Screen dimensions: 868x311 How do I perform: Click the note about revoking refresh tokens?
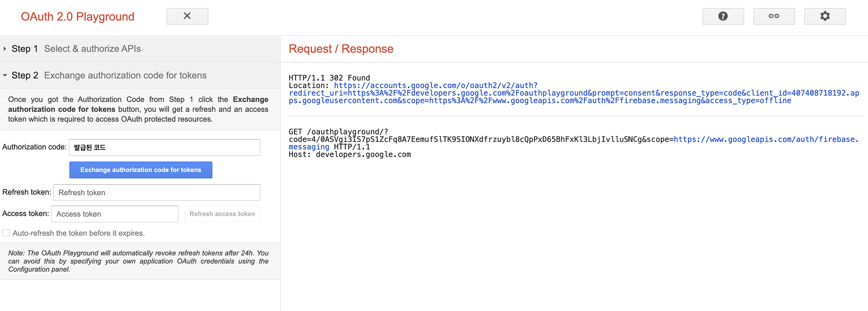138,261
